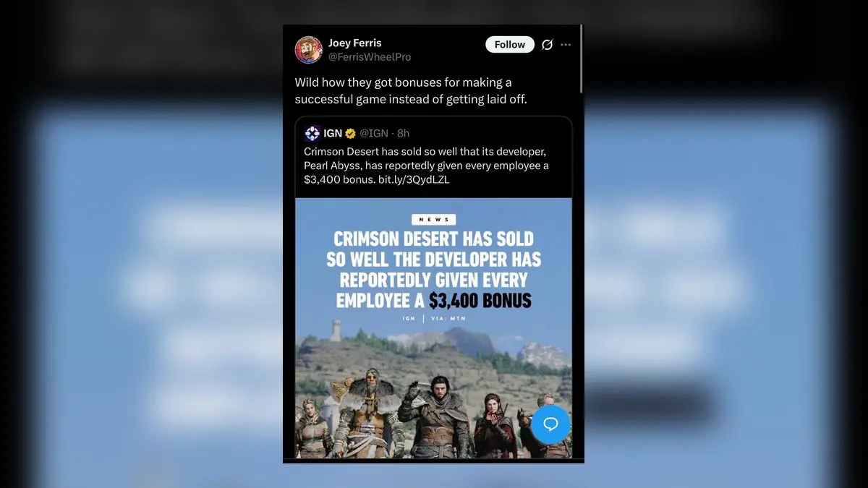Click the Grok slashed-circle icon
Screen dimensions: 868x488
tap(547, 45)
